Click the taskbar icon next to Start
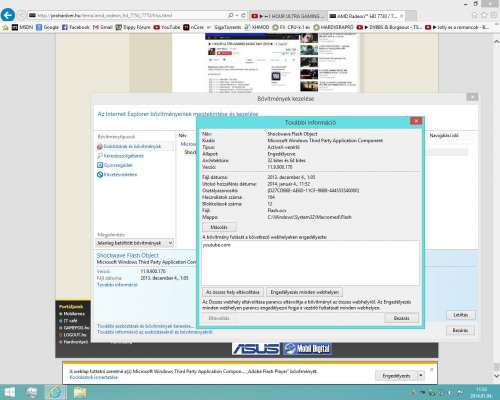The width and height of the screenshot is (500, 400). (32, 392)
